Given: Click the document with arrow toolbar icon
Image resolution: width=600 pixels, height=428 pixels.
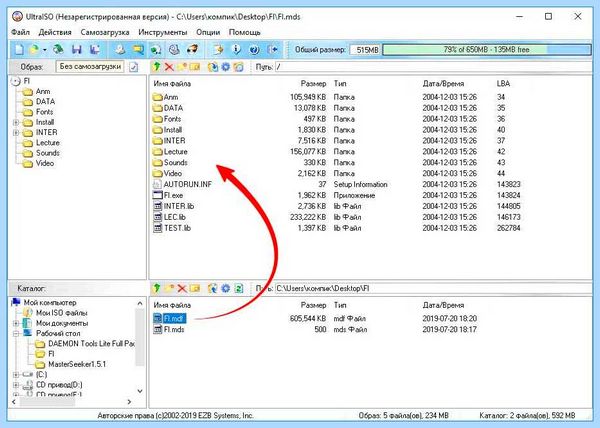Looking at the screenshot, I should [x=218, y=49].
